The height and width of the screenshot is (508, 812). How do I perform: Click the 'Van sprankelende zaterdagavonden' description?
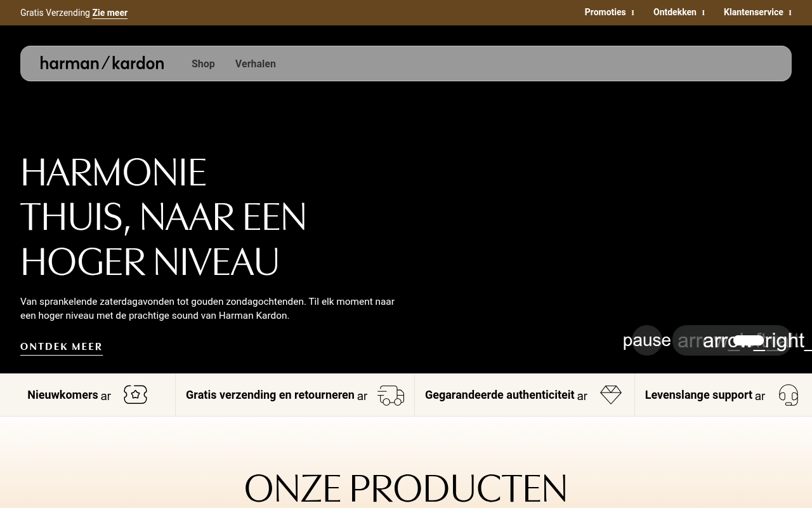click(207, 309)
